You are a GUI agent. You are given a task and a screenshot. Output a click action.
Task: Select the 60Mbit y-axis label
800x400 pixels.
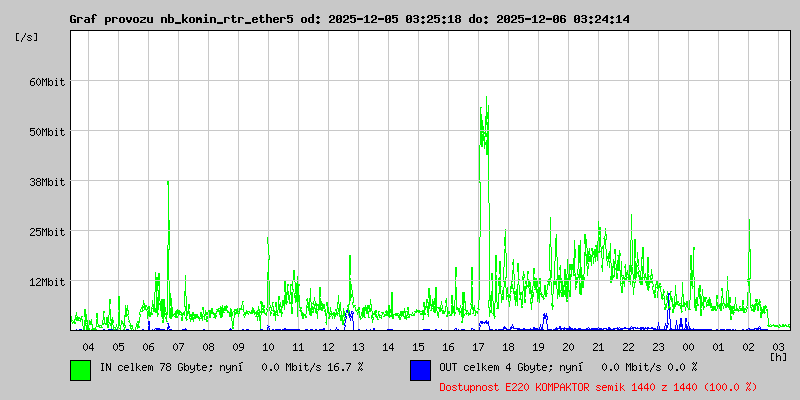point(46,82)
